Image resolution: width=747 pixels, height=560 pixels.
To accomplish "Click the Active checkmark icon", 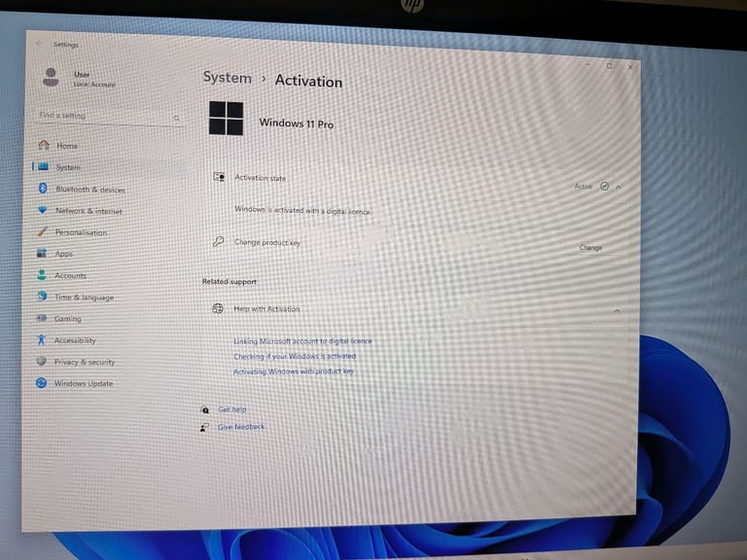I will pos(604,187).
